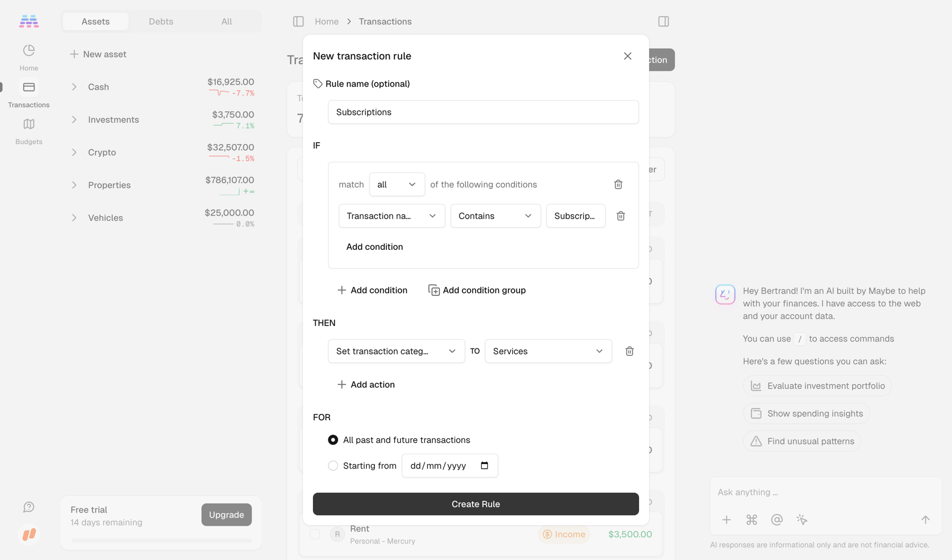The height and width of the screenshot is (560, 952).
Task: Click the Maybe logo at top left
Action: click(x=28, y=21)
